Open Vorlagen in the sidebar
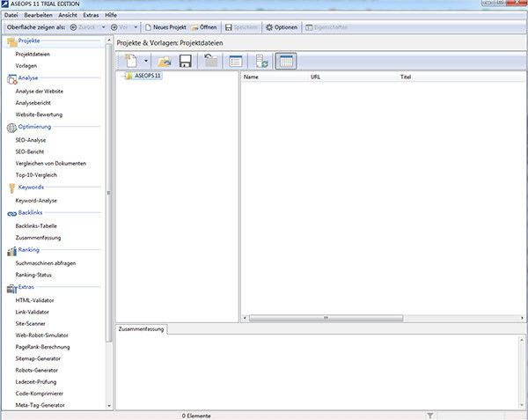The width and height of the screenshot is (528, 420). point(26,66)
